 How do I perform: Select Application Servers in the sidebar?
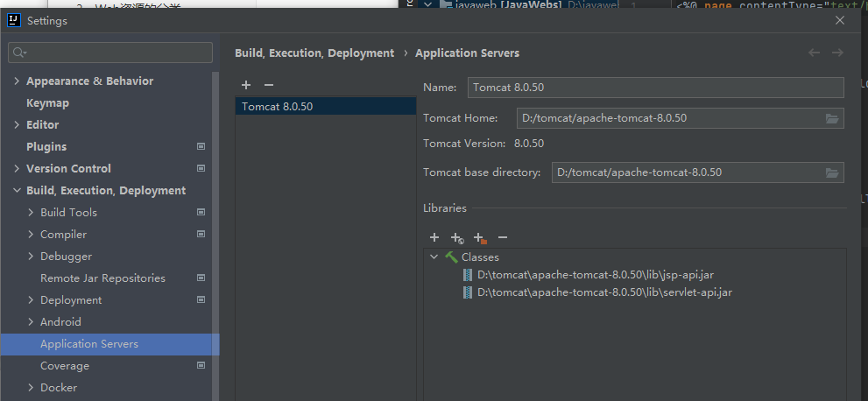(109, 344)
